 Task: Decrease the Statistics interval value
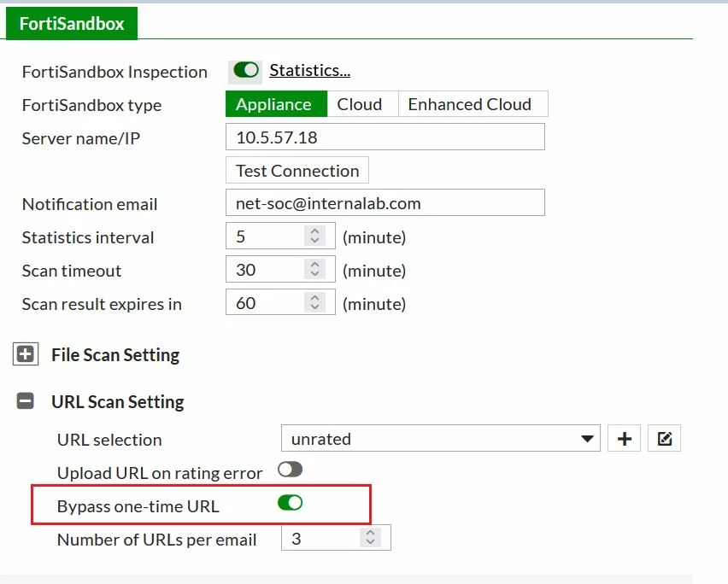point(314,242)
